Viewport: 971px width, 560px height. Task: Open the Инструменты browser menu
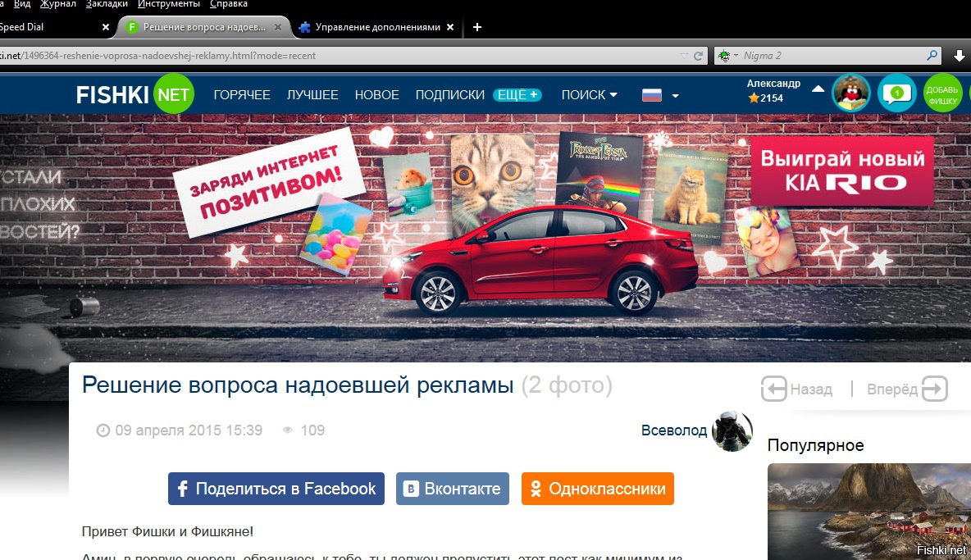click(168, 4)
